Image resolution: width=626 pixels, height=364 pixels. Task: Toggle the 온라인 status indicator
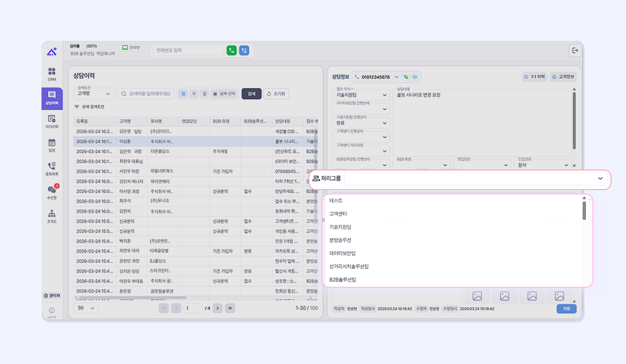(x=131, y=47)
